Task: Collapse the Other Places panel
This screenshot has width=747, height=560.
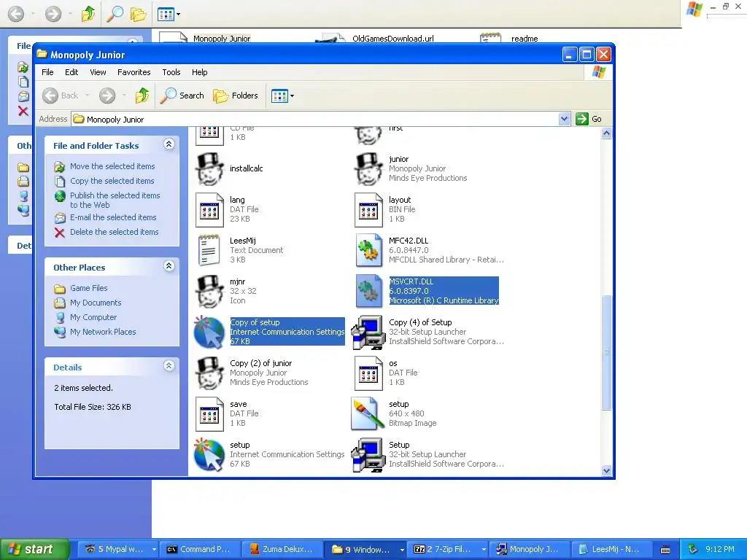Action: 169,266
